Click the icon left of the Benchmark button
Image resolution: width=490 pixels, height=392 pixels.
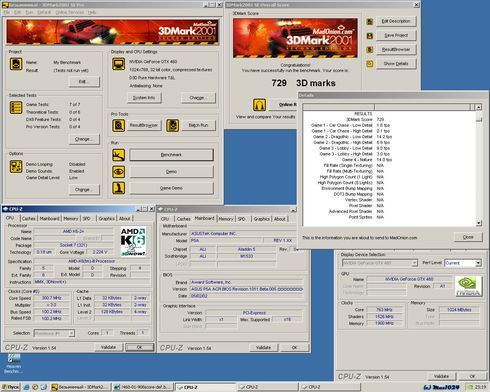(119, 155)
